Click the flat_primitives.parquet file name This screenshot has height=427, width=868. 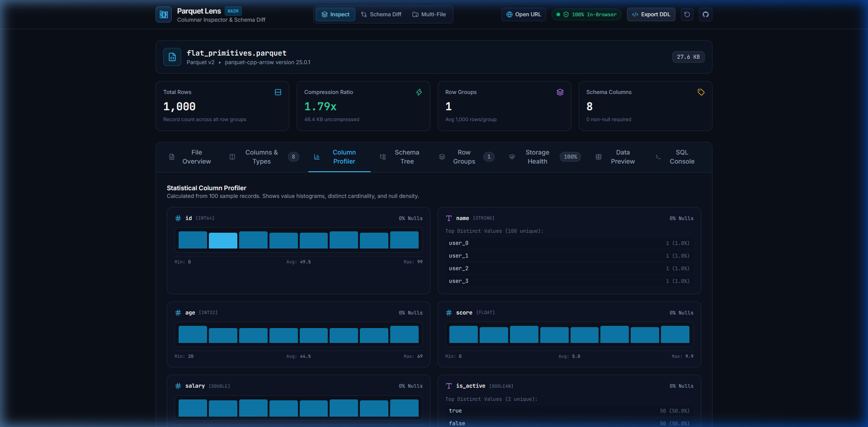236,53
